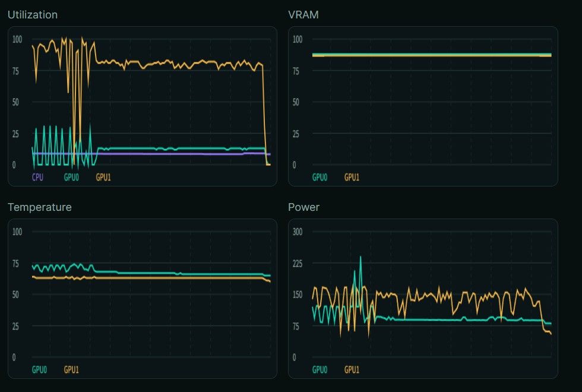Click the 100 axis label in VRAM chart
The height and width of the screenshot is (392, 582).
pos(298,39)
